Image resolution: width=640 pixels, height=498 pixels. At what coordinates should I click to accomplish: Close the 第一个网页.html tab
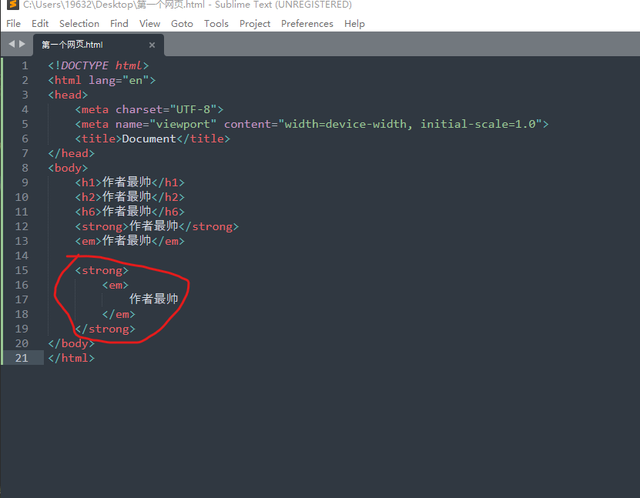(152, 45)
